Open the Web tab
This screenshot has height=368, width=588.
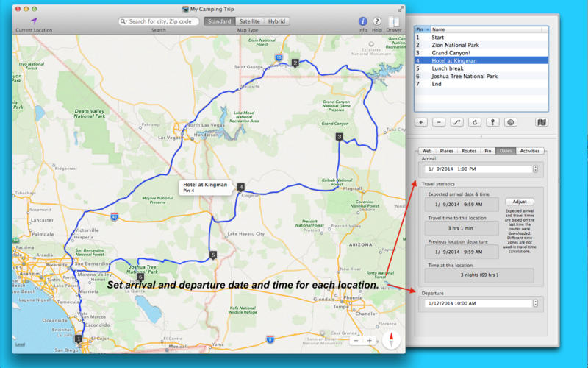click(x=427, y=151)
